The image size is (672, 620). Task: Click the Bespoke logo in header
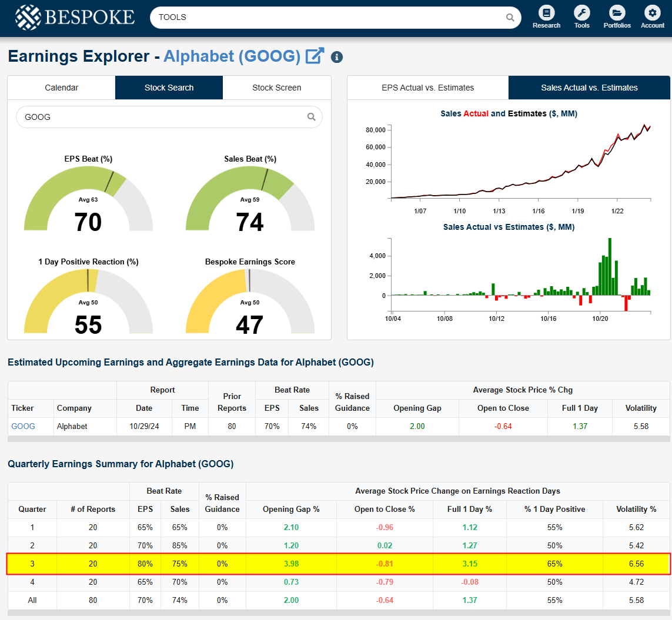coord(75,17)
